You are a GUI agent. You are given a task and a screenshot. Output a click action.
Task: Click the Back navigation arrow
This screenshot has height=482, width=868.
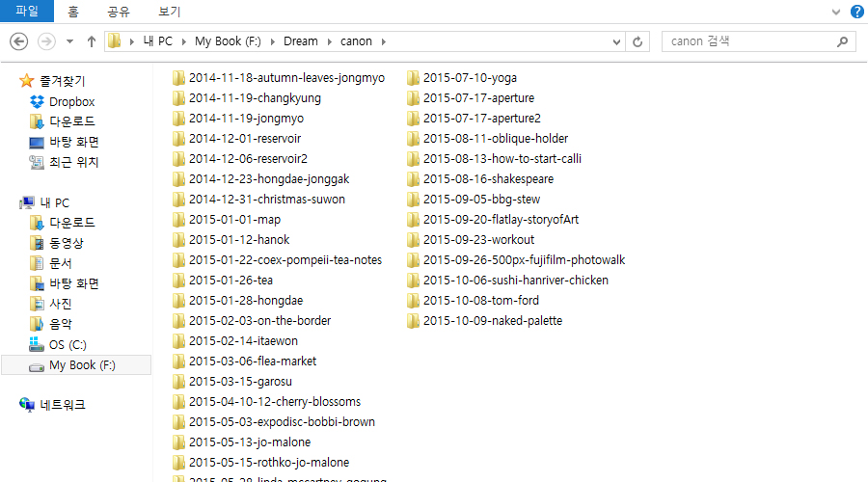[19, 41]
